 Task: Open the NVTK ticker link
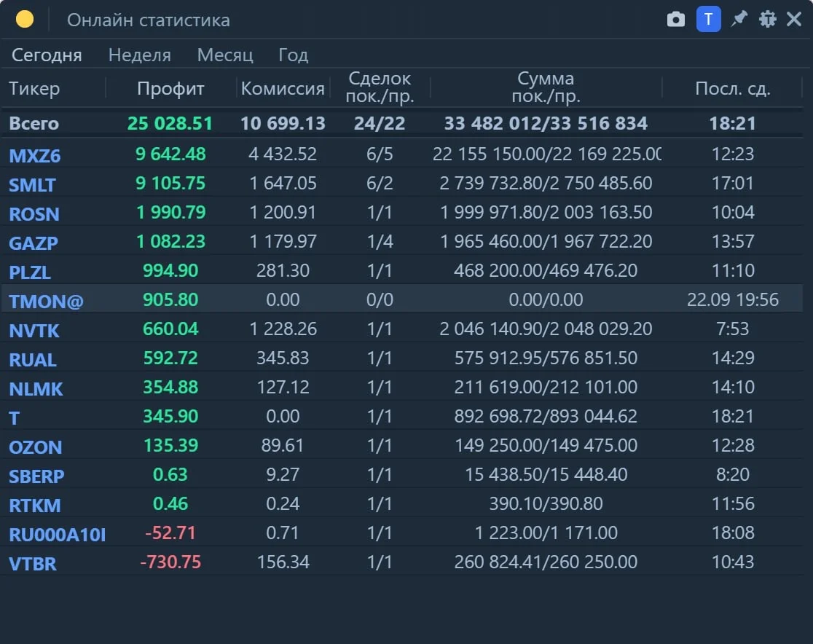34,330
